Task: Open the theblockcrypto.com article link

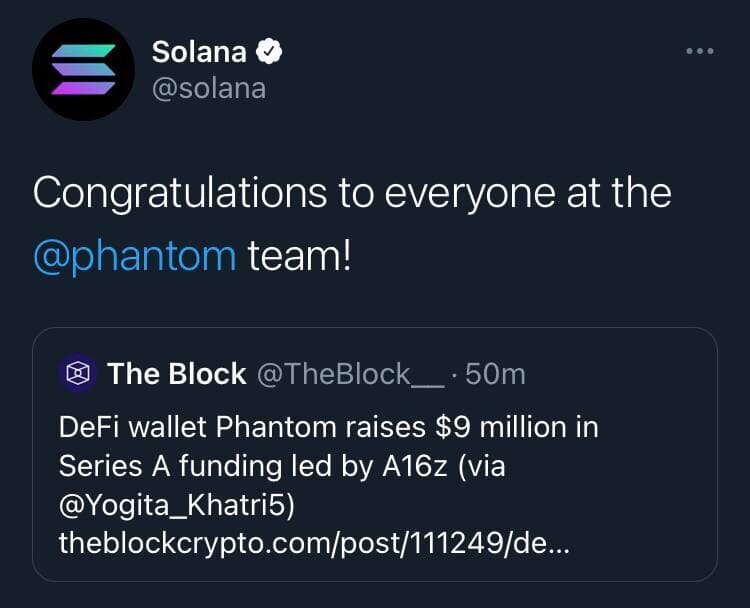Action: tap(315, 543)
